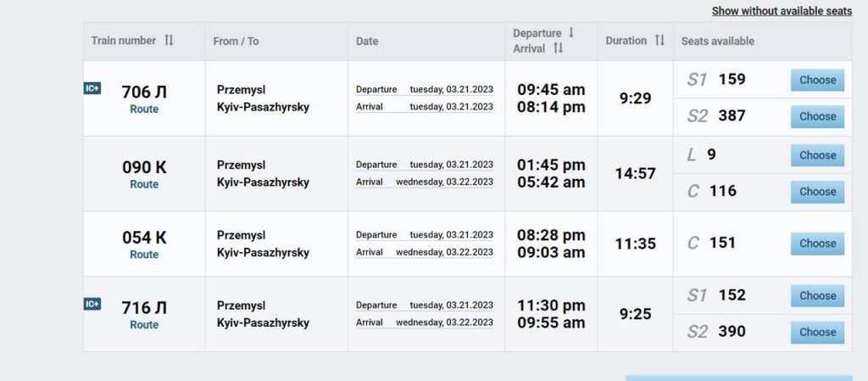Viewport: 868px width, 381px height.
Task: Sort by Duration arrows icon
Action: point(659,41)
